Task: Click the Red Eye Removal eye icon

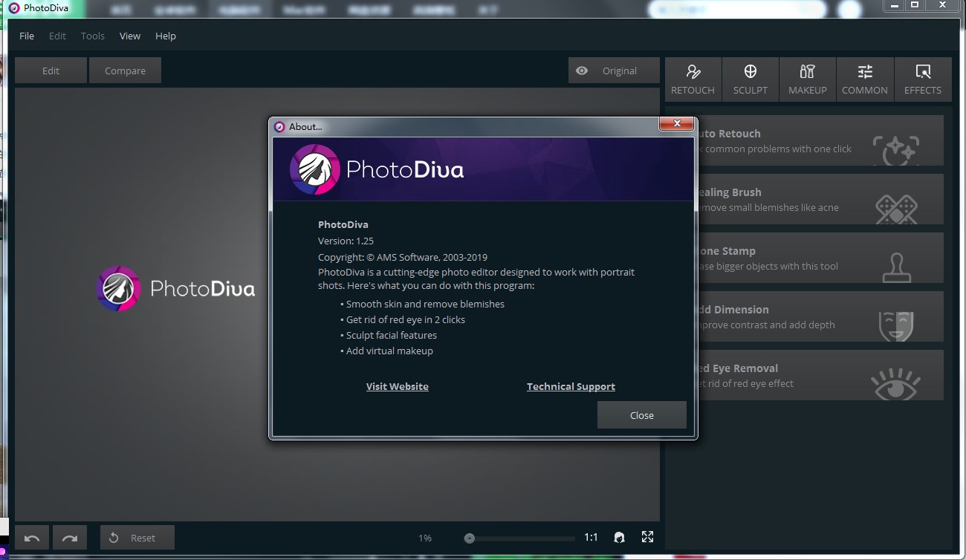Action: pyautogui.click(x=895, y=384)
